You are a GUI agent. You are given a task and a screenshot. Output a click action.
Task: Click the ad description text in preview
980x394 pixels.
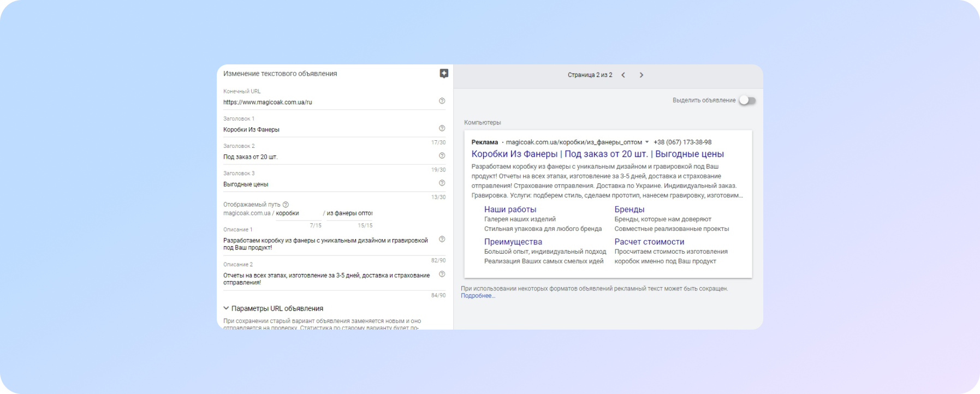pos(607,181)
